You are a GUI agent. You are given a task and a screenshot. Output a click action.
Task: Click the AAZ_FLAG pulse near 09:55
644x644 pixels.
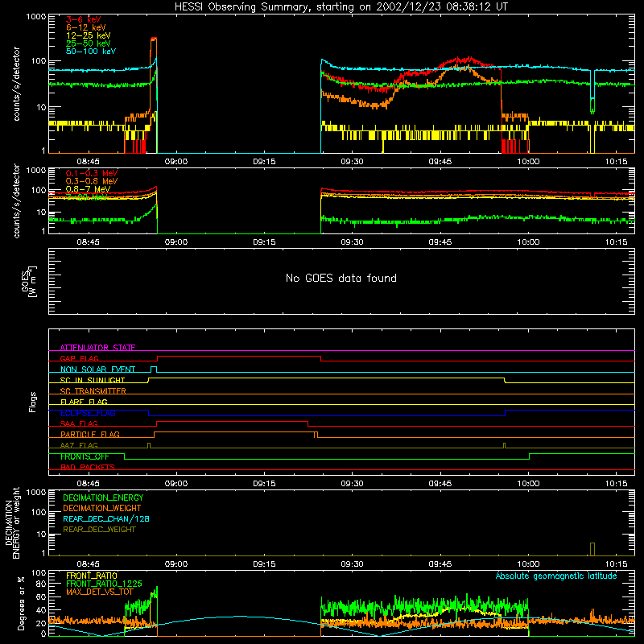point(505,446)
